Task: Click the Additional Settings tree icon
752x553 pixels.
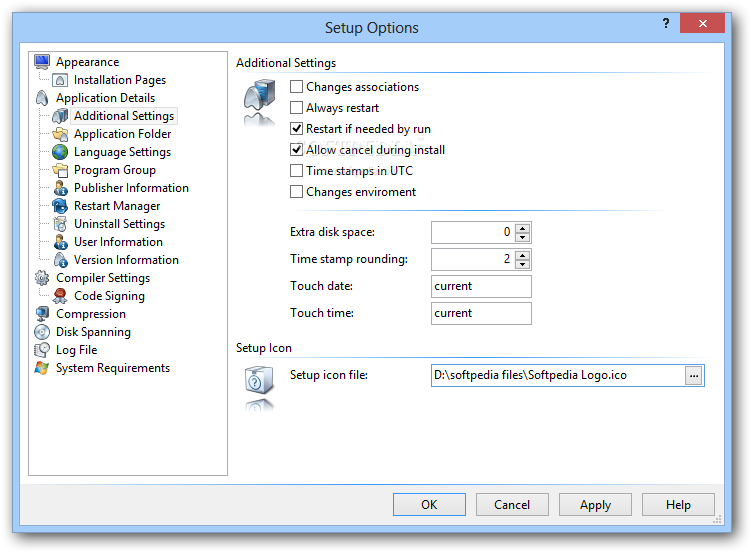Action: [x=60, y=116]
